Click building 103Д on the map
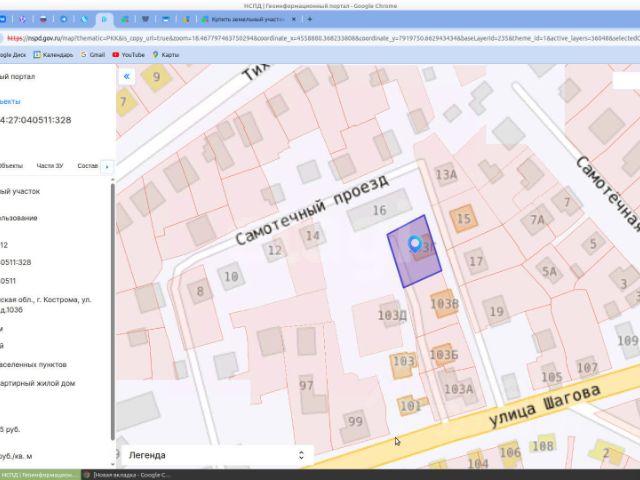 tap(392, 315)
